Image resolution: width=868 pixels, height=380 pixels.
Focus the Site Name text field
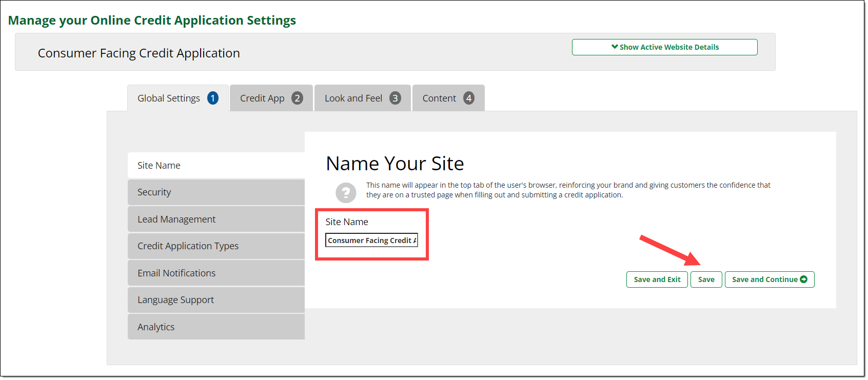click(371, 241)
